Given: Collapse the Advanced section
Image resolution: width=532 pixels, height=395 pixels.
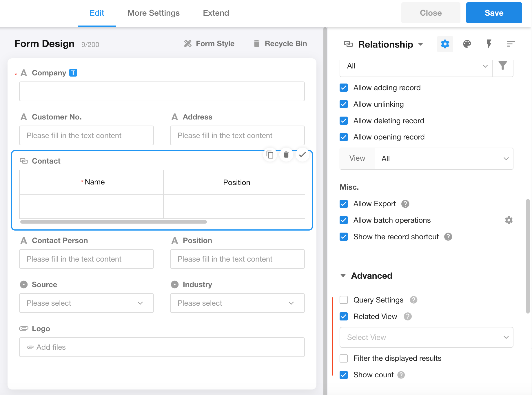Looking at the screenshot, I should pyautogui.click(x=343, y=276).
